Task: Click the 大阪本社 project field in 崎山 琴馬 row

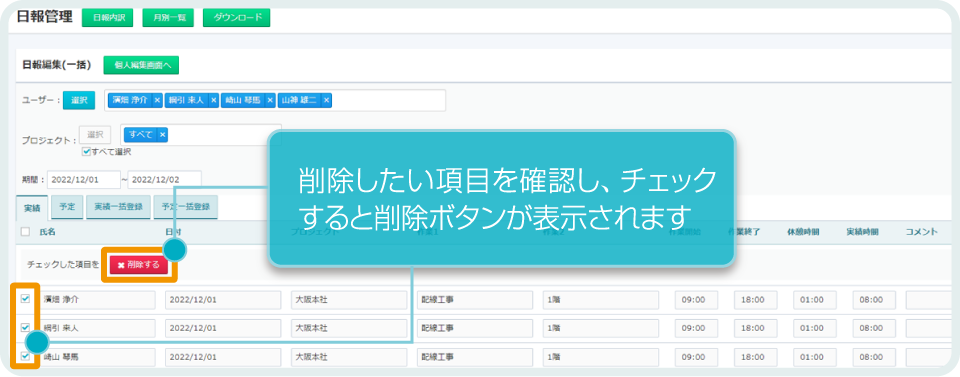Action: pyautogui.click(x=349, y=356)
